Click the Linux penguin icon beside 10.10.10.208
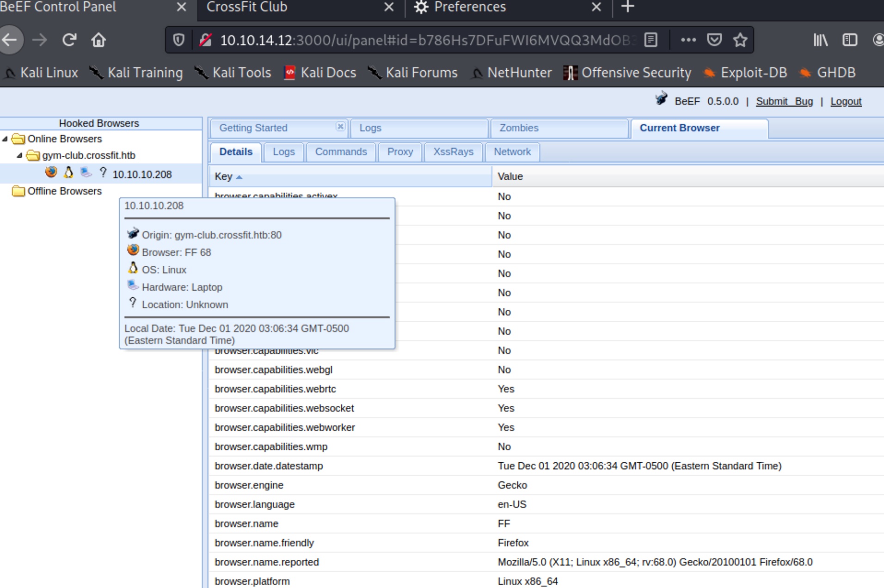The image size is (884, 588). click(68, 172)
